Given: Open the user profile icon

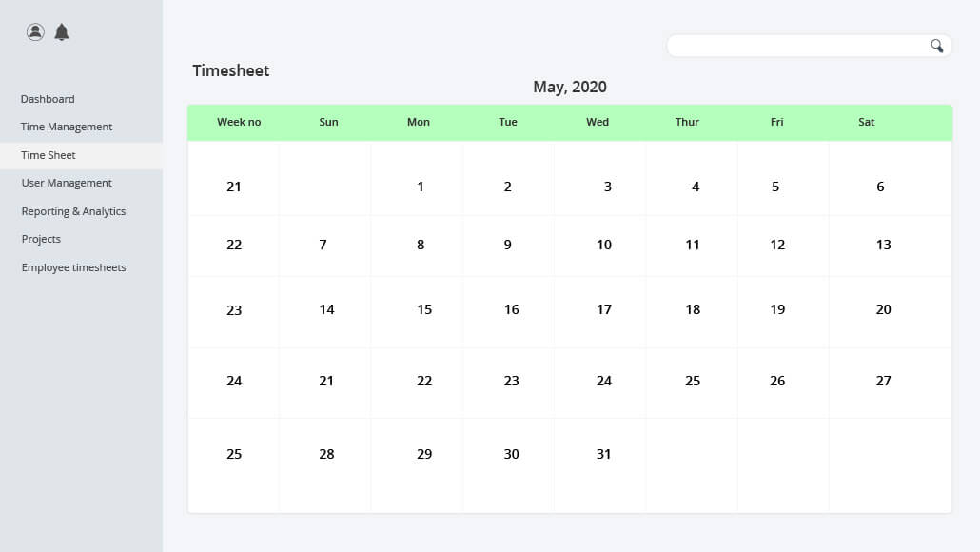Looking at the screenshot, I should coord(35,31).
